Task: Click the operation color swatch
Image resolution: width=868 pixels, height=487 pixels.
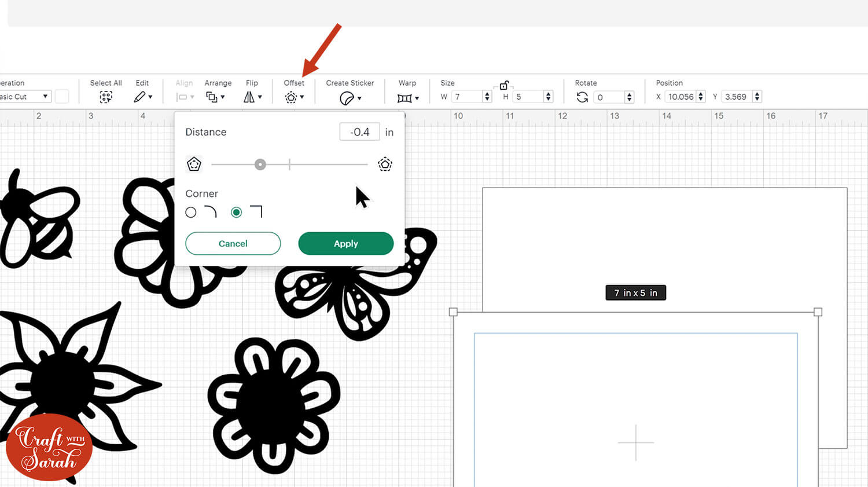Action: [x=62, y=97]
